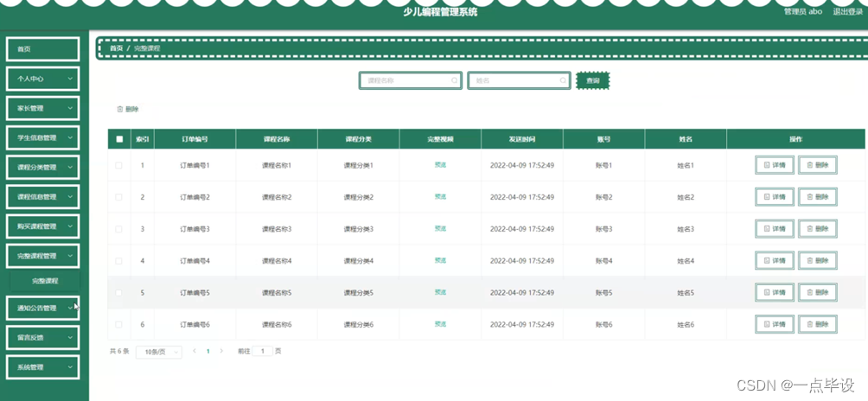
Task: Click the 完整视频 column header
Action: pyautogui.click(x=440, y=139)
